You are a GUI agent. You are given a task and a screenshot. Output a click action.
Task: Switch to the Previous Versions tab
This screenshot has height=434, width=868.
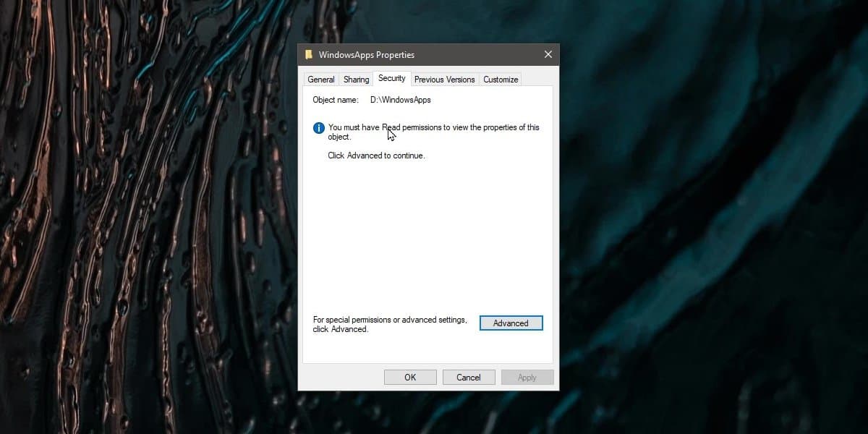[x=444, y=80]
